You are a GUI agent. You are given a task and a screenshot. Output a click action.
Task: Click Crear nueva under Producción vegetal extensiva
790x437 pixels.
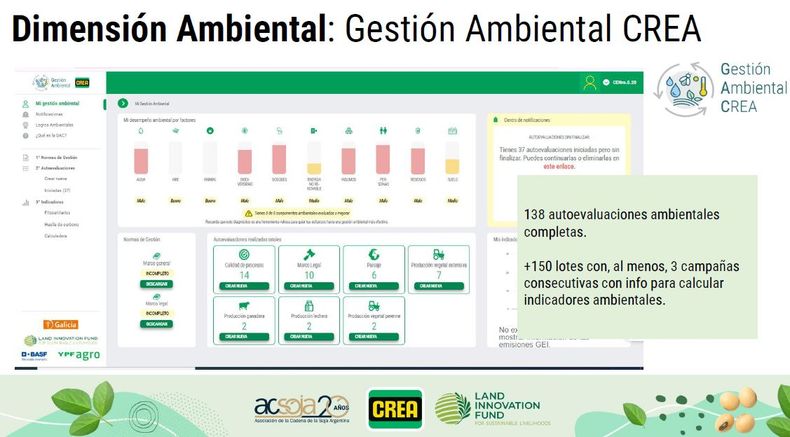click(438, 286)
